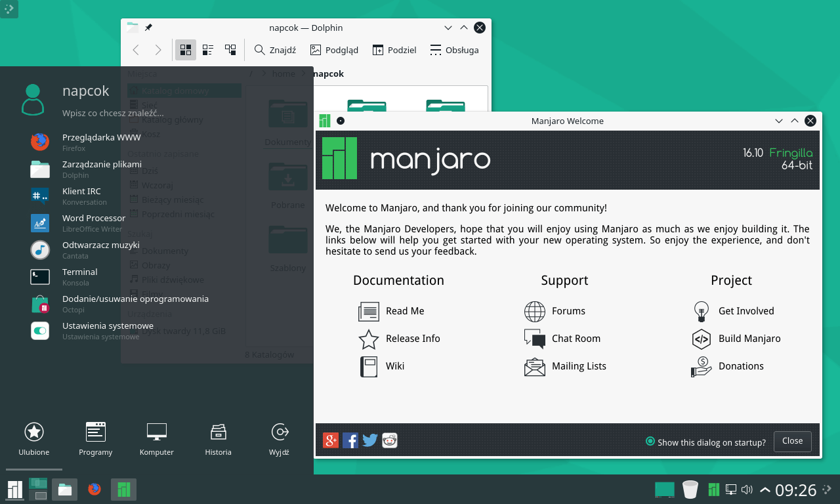The height and width of the screenshot is (504, 840).
Task: Click Dolphin task button in the panel
Action: click(x=64, y=489)
